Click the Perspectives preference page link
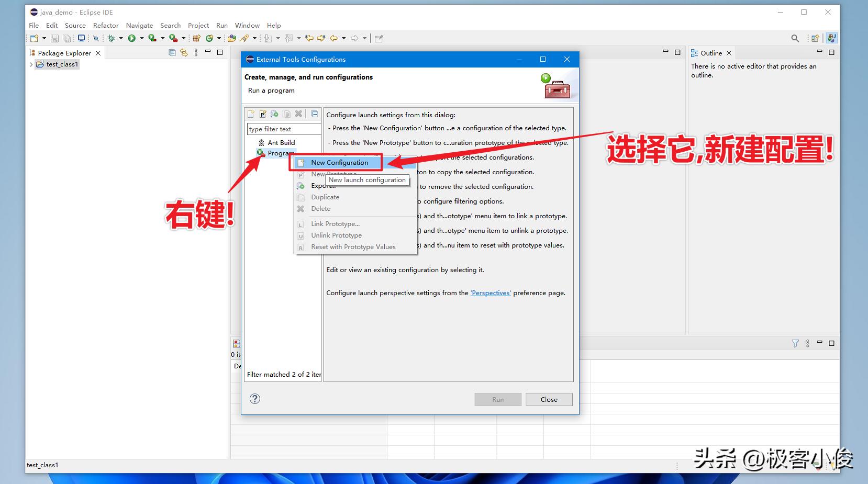The width and height of the screenshot is (868, 484). pyautogui.click(x=490, y=293)
